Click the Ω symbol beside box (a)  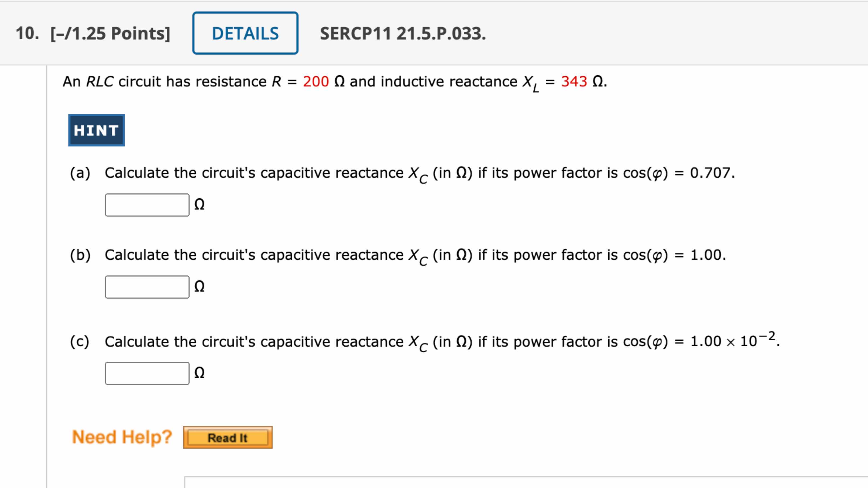tap(200, 203)
